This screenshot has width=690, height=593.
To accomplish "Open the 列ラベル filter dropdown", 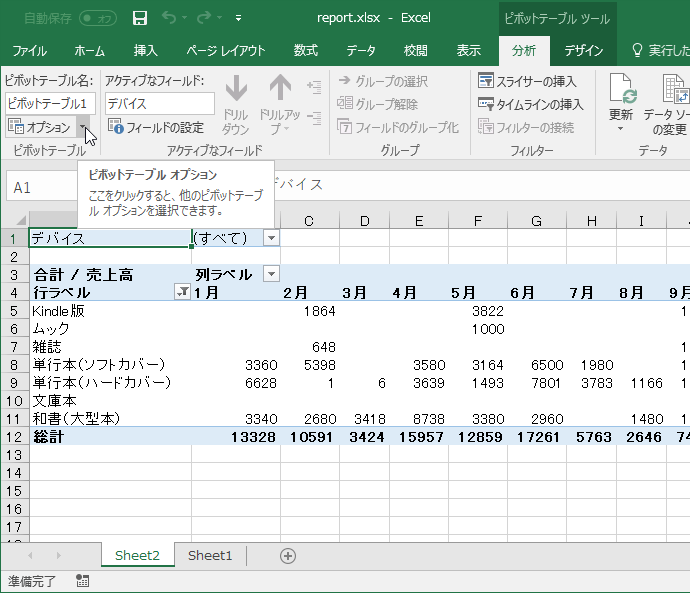I will pos(272,275).
